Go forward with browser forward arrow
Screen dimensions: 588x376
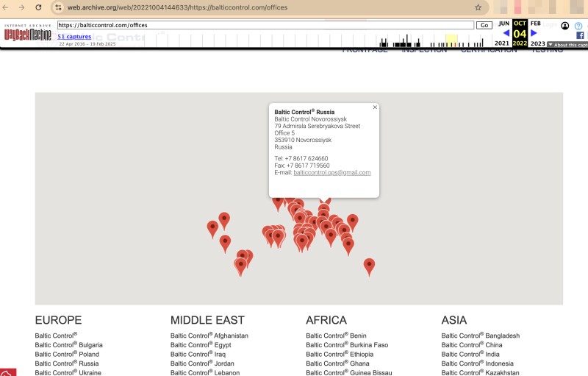tap(22, 7)
